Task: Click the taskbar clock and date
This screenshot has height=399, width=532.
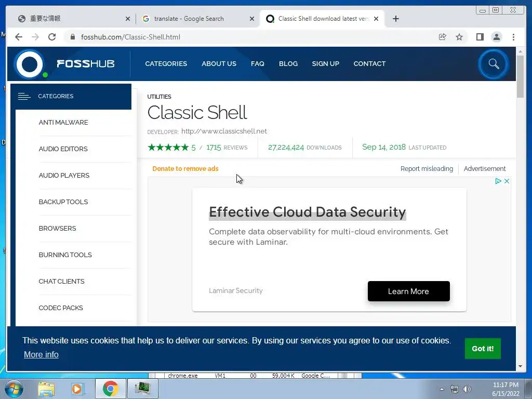Action: 506,389
